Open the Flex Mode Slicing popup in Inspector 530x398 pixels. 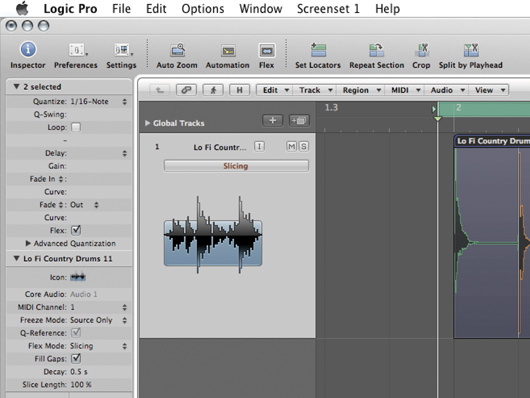(98, 346)
